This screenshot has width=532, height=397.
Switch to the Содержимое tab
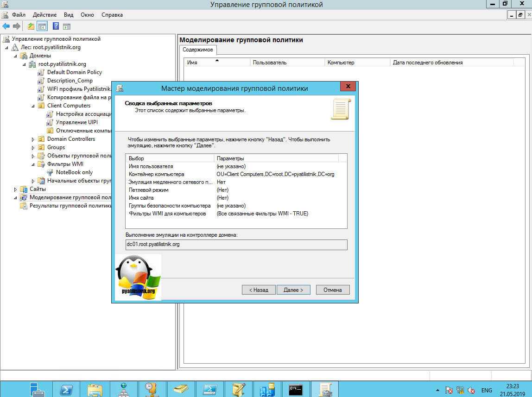[x=197, y=50]
